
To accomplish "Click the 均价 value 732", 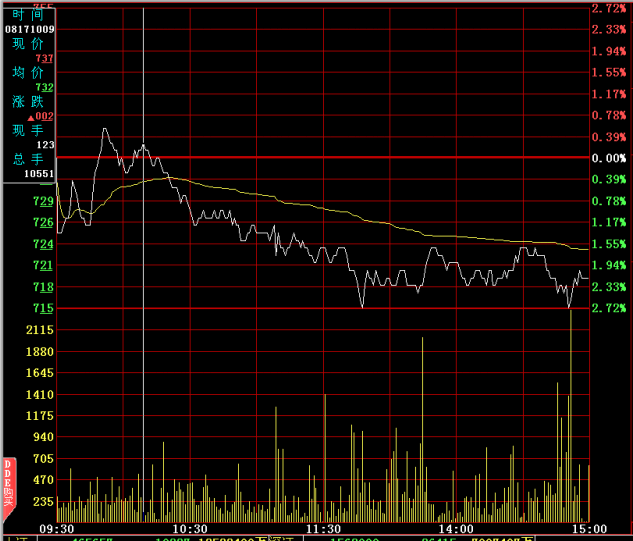I will (x=44, y=89).
